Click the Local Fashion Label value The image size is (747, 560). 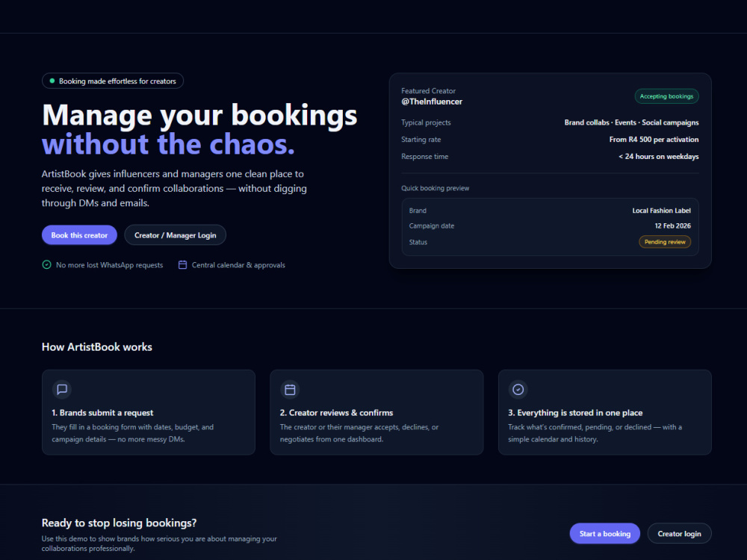point(661,211)
